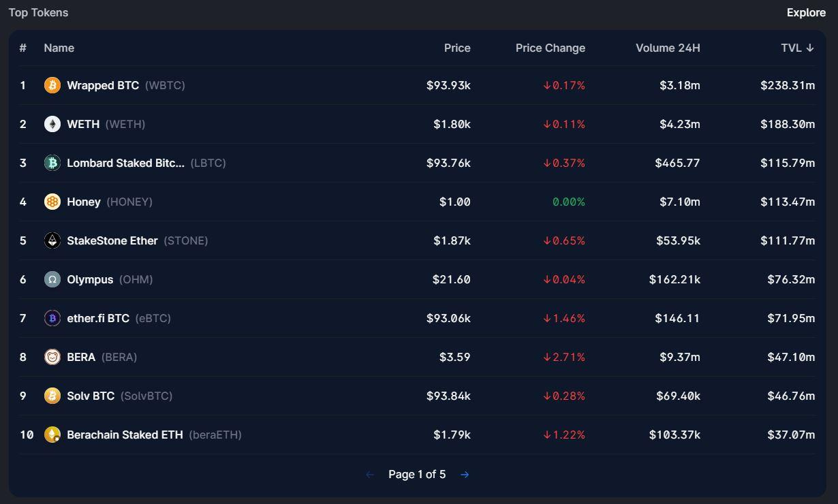Go to next page with right arrow
This screenshot has width=838, height=504.
point(465,475)
